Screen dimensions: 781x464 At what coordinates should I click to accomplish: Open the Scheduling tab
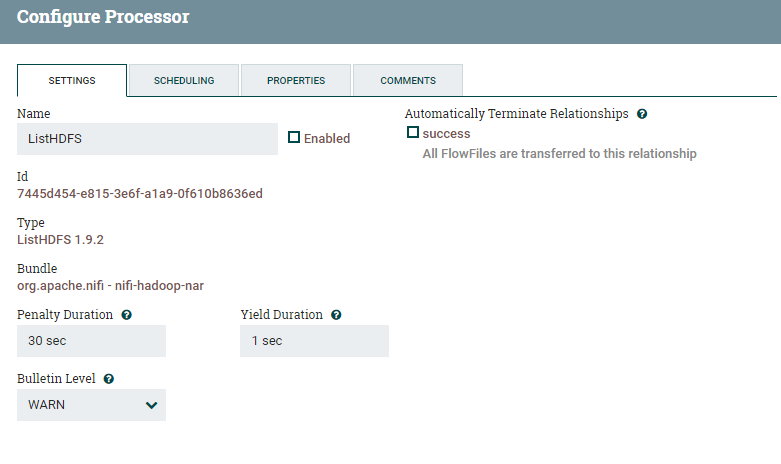(184, 81)
